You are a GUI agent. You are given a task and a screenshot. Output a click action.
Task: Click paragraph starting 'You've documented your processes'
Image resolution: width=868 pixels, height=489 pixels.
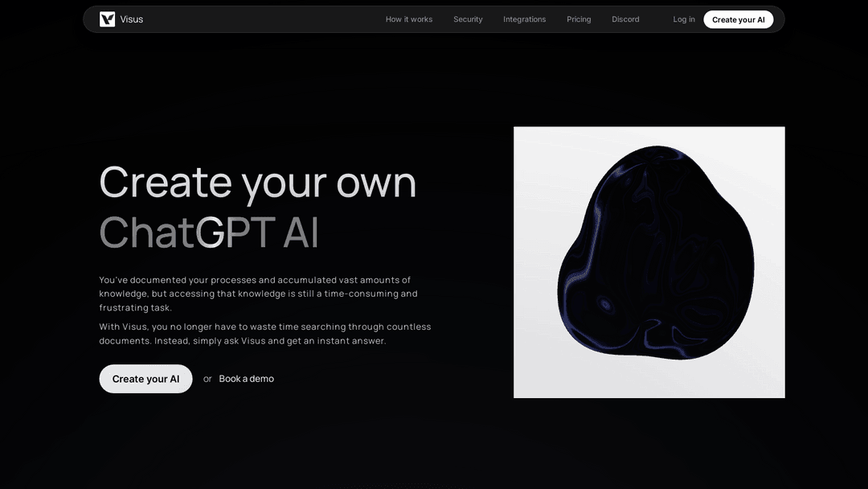[x=259, y=294]
